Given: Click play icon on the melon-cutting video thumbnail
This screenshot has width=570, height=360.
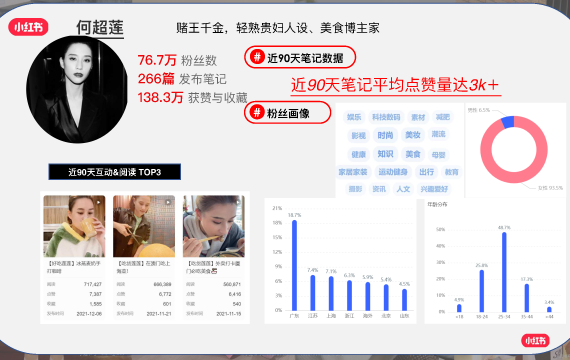Looking at the screenshot, I should pos(168,202).
